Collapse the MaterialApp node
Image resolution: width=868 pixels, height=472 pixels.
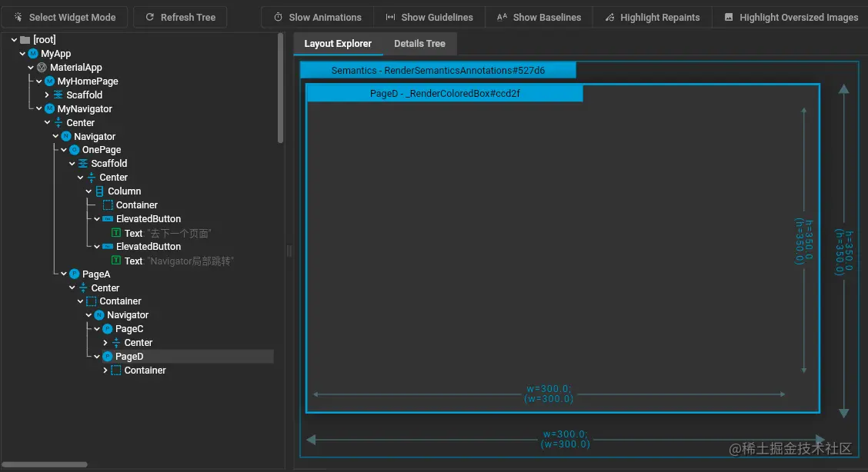[31, 68]
